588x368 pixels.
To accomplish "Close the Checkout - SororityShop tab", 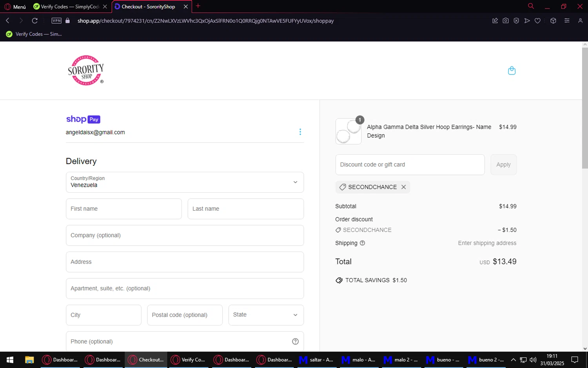I will 186,7.
